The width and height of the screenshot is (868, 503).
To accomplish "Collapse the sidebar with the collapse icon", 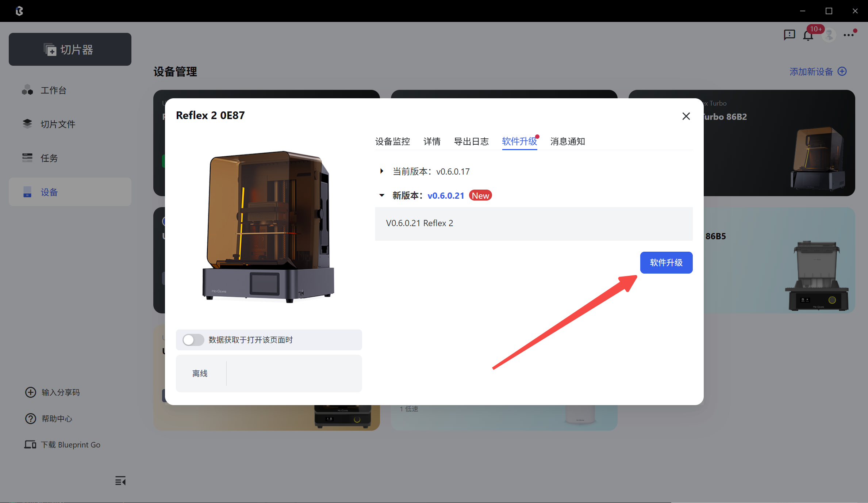I will pos(120,481).
